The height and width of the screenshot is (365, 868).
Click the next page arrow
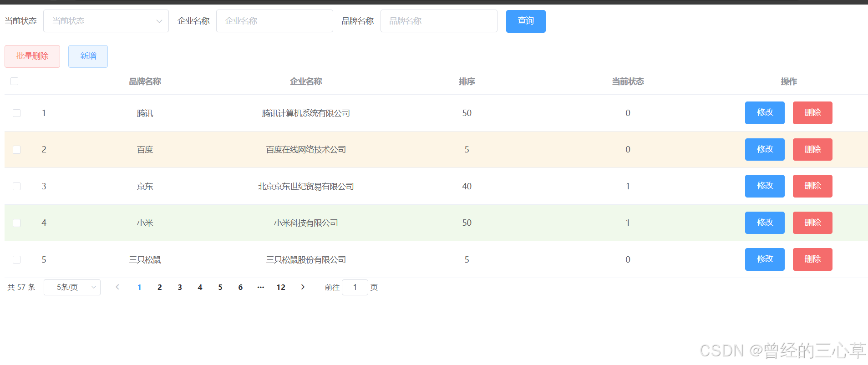303,287
